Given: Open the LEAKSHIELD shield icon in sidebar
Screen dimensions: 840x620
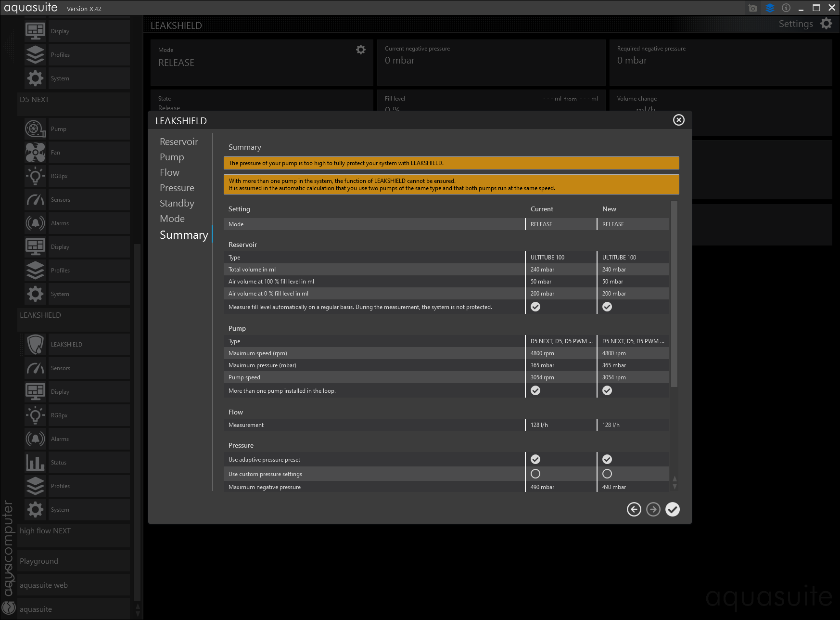Looking at the screenshot, I should point(35,345).
